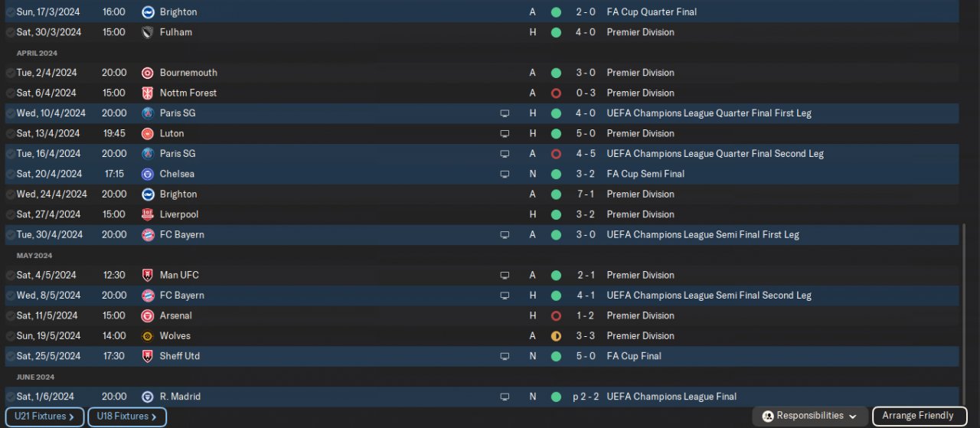Image resolution: width=980 pixels, height=428 pixels.
Task: Click the red loss indicator for Nottm Forest
Action: click(556, 93)
